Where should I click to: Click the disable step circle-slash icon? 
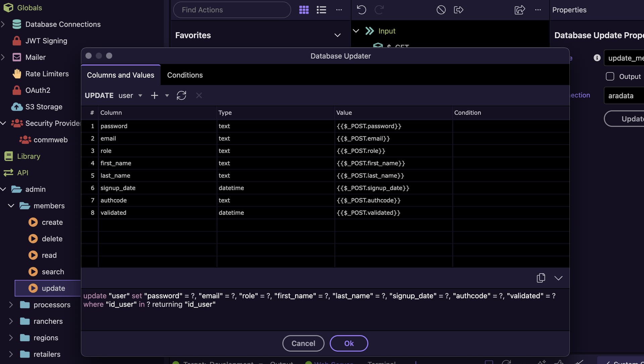tap(441, 10)
